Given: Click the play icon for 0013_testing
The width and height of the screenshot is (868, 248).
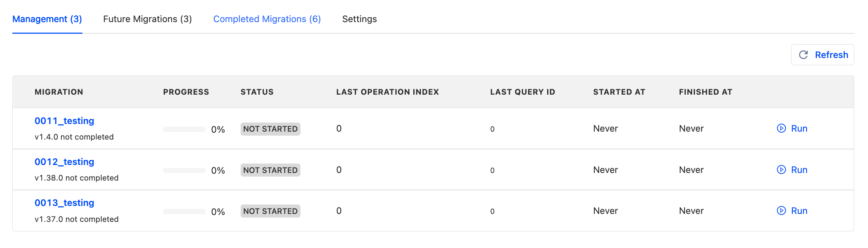Looking at the screenshot, I should (x=781, y=211).
